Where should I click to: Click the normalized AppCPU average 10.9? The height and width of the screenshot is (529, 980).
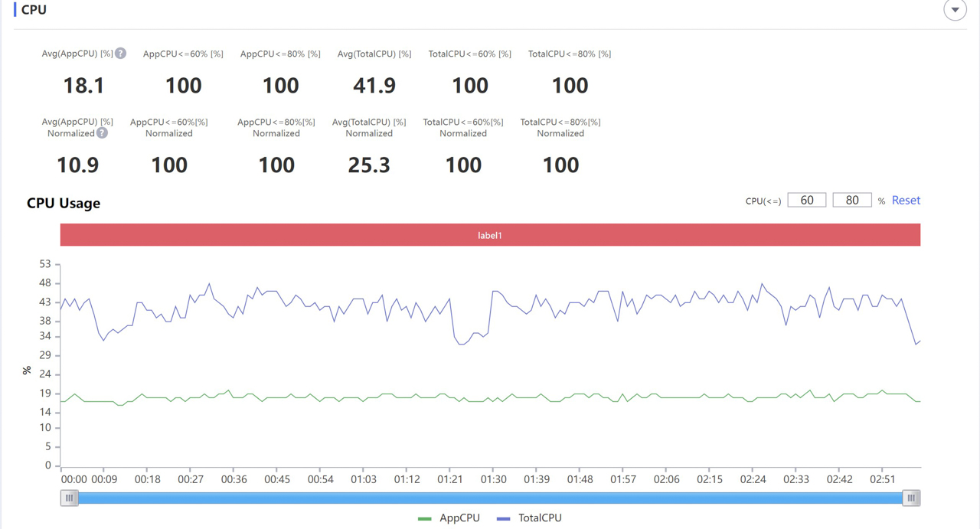click(x=78, y=165)
